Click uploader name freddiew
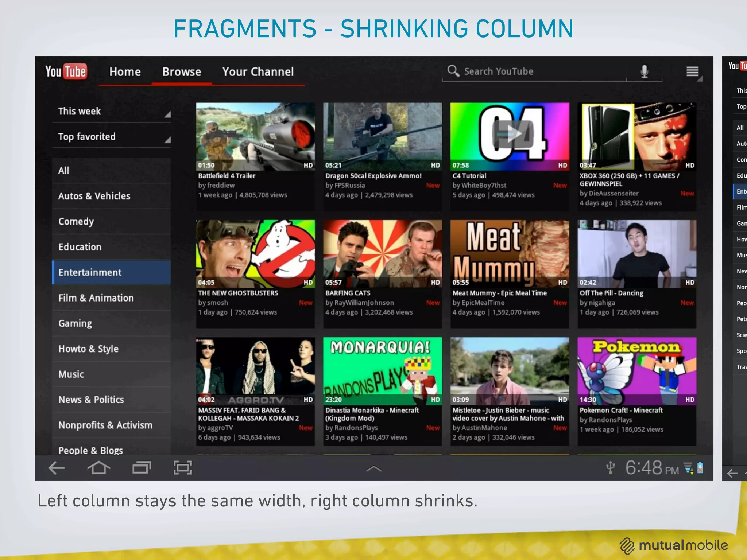Viewport: 747px width, 560px height. pos(221,185)
